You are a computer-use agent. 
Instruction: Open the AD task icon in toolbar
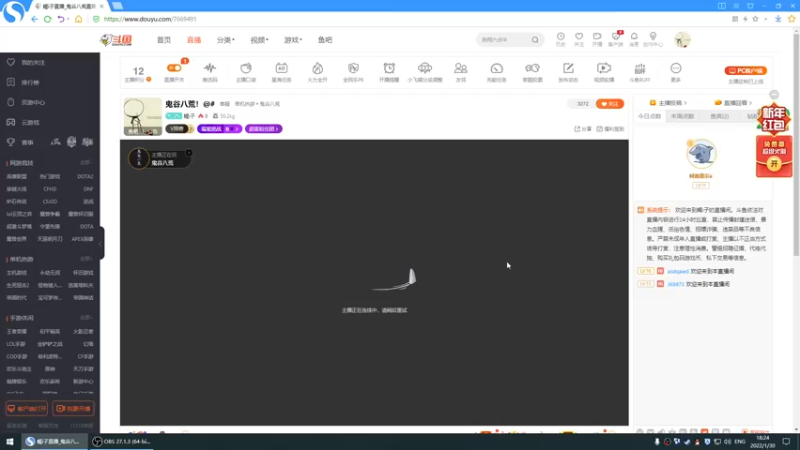point(281,68)
